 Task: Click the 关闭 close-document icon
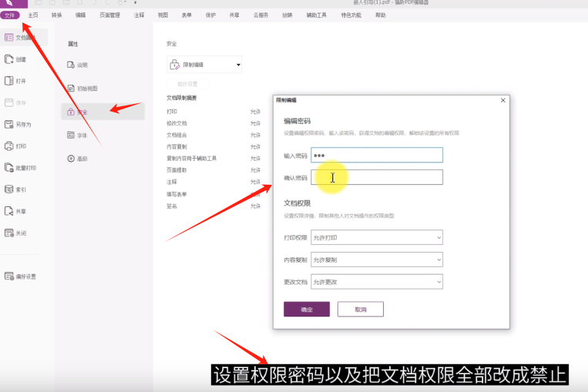(9, 233)
